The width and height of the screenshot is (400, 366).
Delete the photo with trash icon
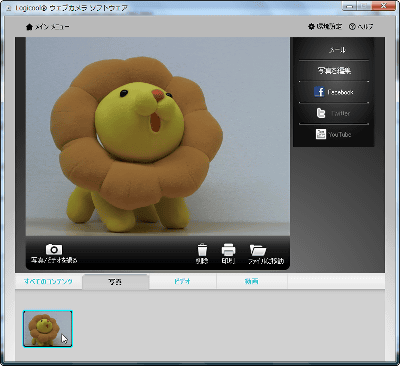pyautogui.click(x=202, y=250)
